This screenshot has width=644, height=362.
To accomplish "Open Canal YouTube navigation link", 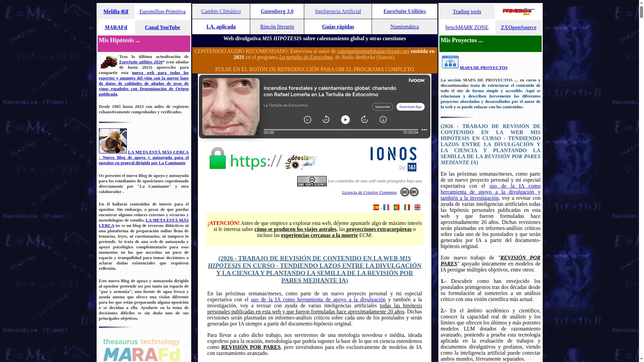I will (x=162, y=27).
